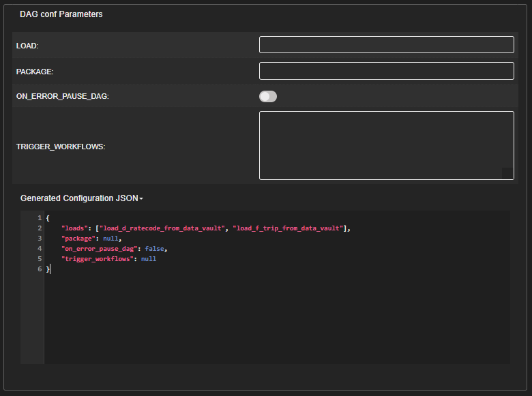Screen dimensions: 532x396
Task: Focus the PACKAGE text field
Action: (386, 71)
